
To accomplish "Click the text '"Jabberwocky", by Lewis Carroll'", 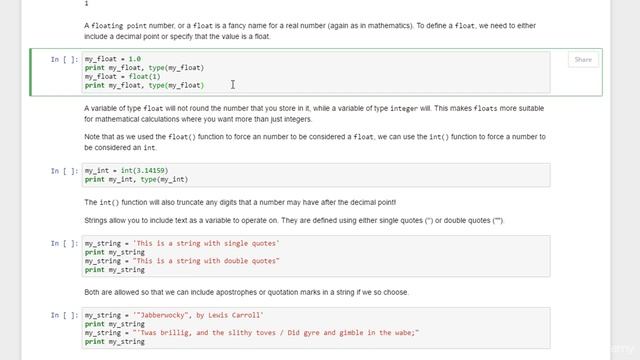I will pyautogui.click(x=198, y=315).
